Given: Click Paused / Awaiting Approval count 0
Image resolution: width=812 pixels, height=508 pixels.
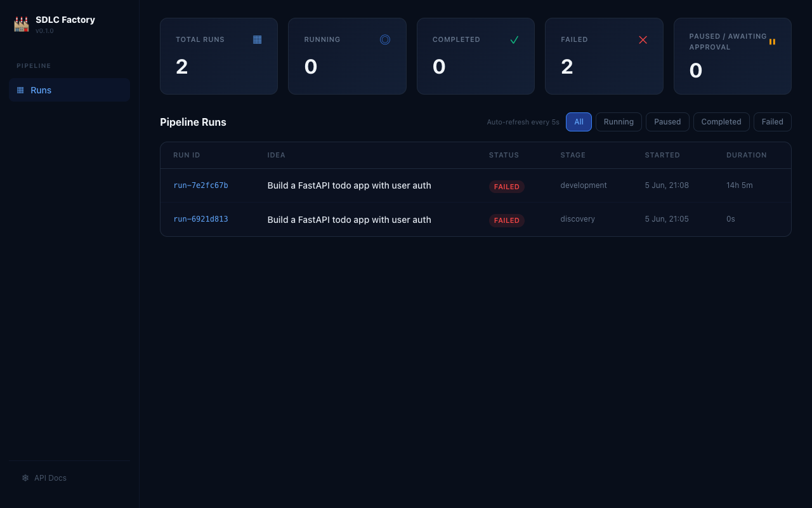Looking at the screenshot, I should tap(696, 70).
